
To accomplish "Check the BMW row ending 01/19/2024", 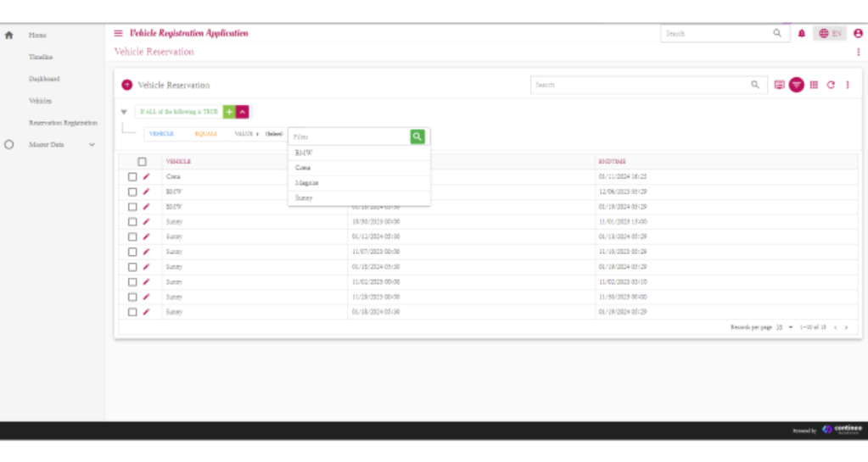I will [x=132, y=206].
